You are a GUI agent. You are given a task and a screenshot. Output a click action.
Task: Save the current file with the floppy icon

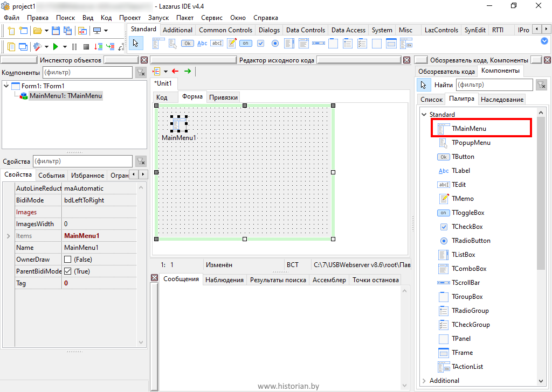pos(56,31)
